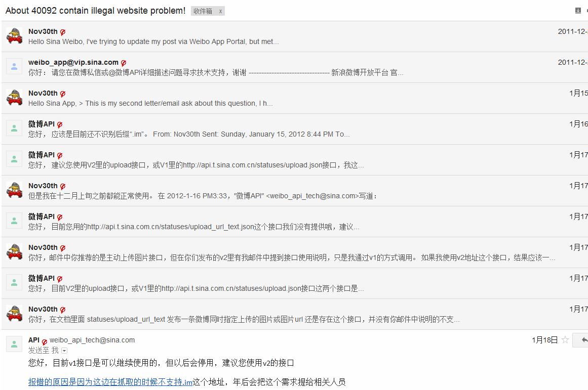Click red mark icon beside 微博API, "建议您使用V2里的upload接口" row

tap(60, 155)
